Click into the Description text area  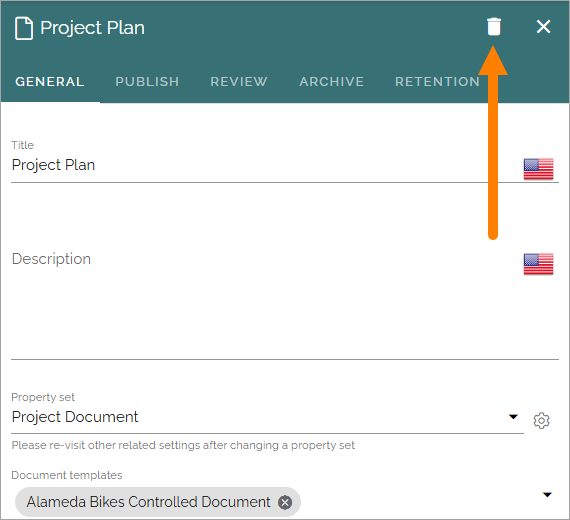click(267, 304)
